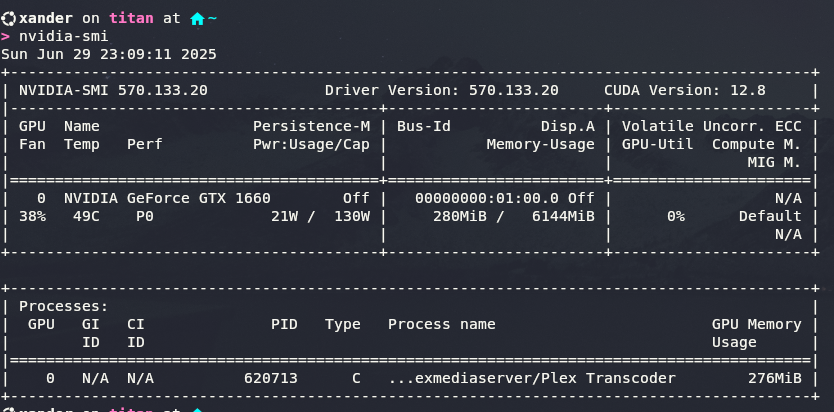Click the pink prompt arrow before nvidia-smi
834x412 pixels.
tap(5, 37)
